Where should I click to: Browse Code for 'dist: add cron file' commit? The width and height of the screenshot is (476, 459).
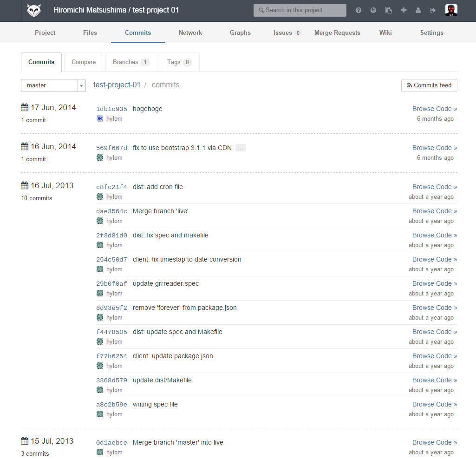[x=434, y=187]
